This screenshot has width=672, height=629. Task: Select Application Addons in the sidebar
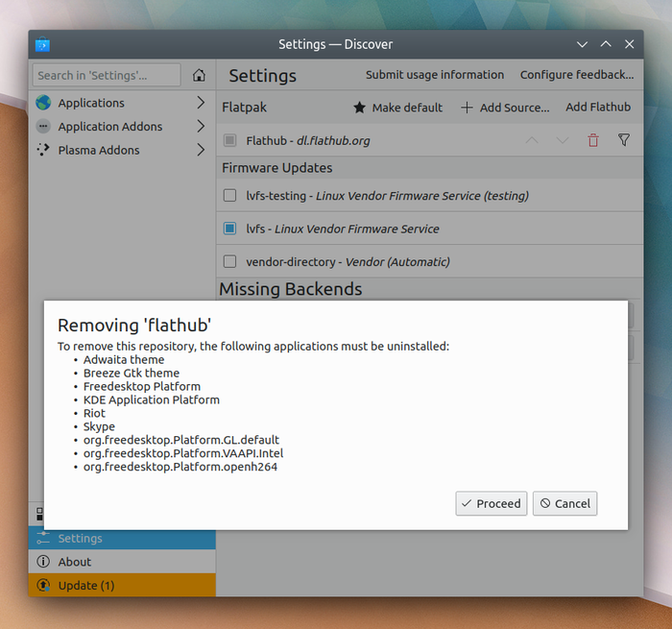[122, 126]
